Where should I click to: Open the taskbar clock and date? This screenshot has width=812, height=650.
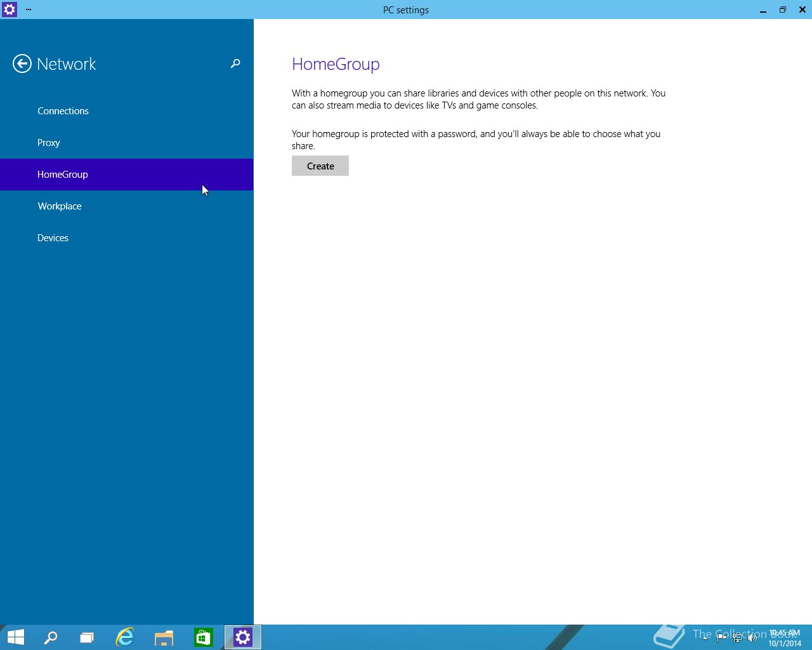[785, 638]
